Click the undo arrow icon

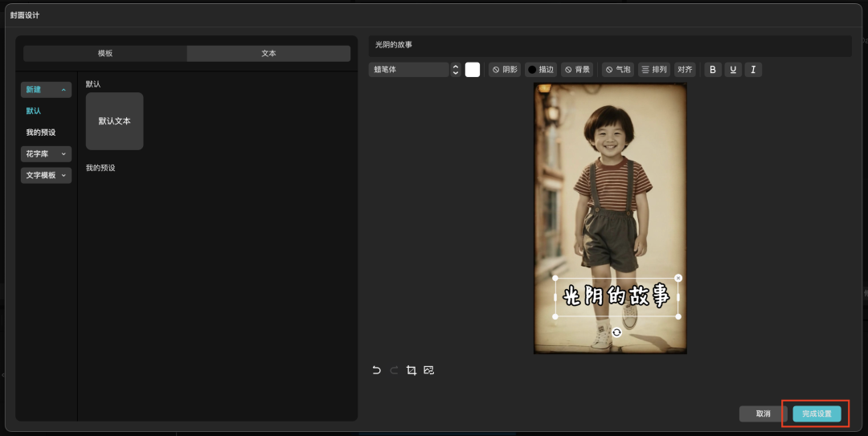(376, 370)
